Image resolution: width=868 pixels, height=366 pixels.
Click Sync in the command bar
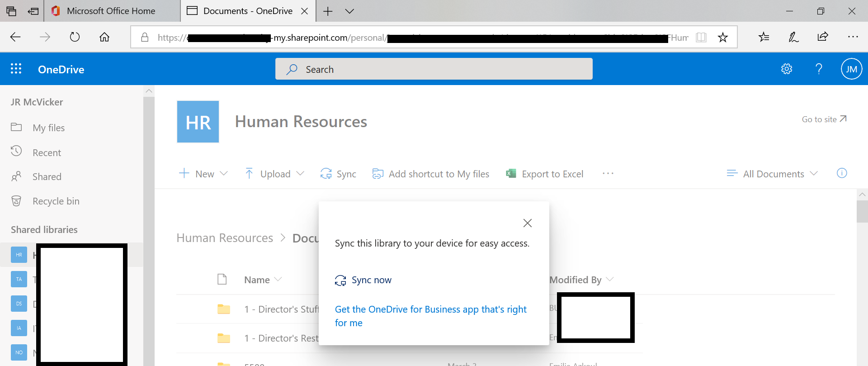338,174
